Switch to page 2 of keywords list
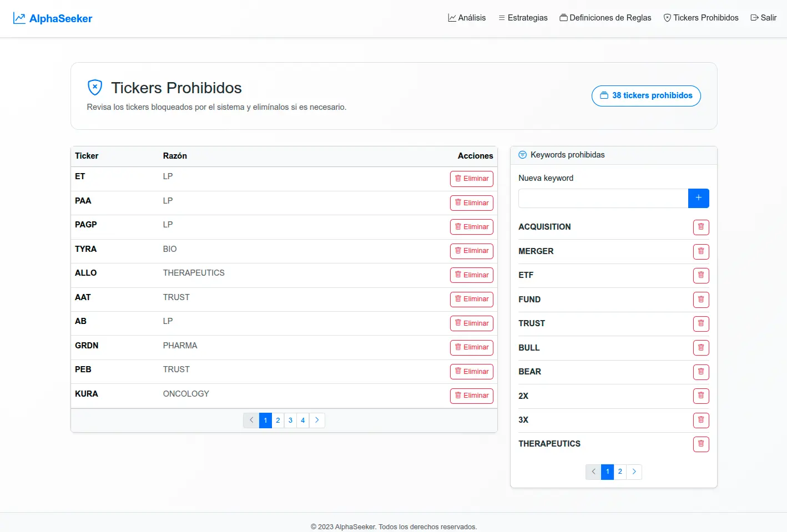 [x=620, y=472]
